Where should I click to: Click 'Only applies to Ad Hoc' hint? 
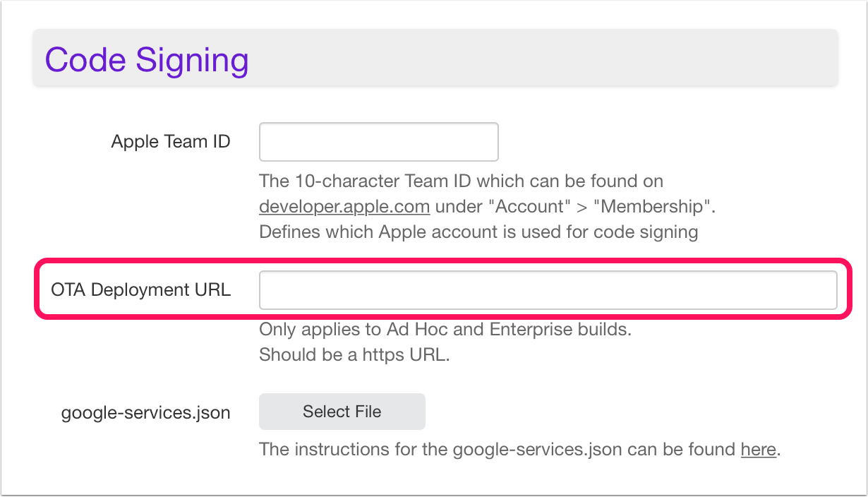[445, 330]
